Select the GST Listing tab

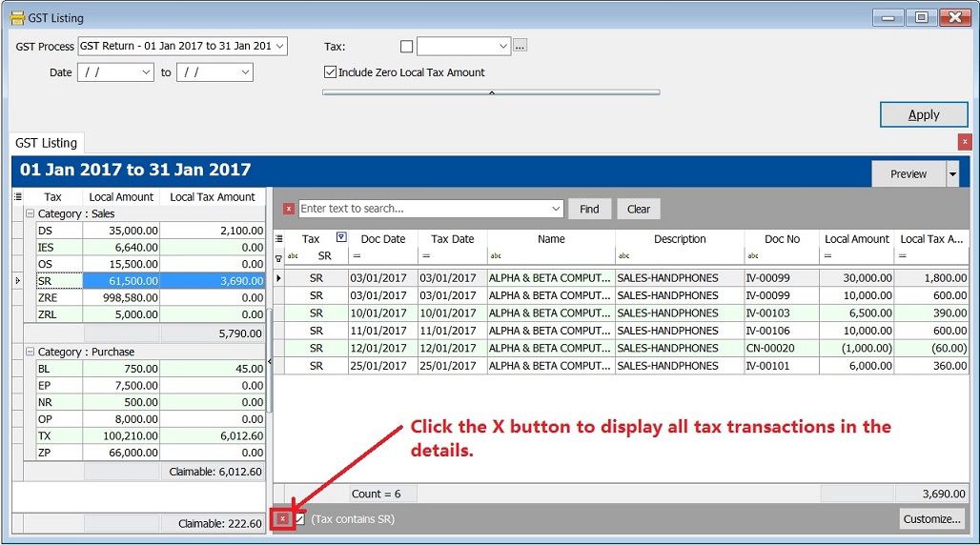pos(47,143)
